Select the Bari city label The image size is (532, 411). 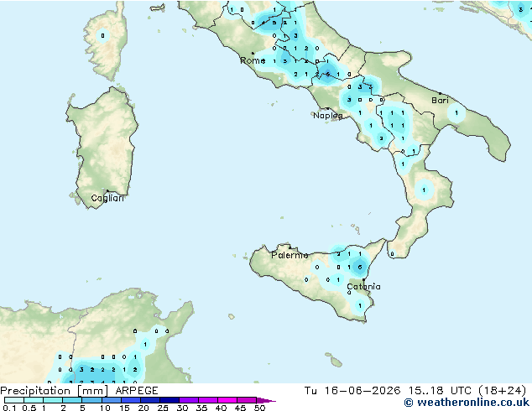(440, 101)
